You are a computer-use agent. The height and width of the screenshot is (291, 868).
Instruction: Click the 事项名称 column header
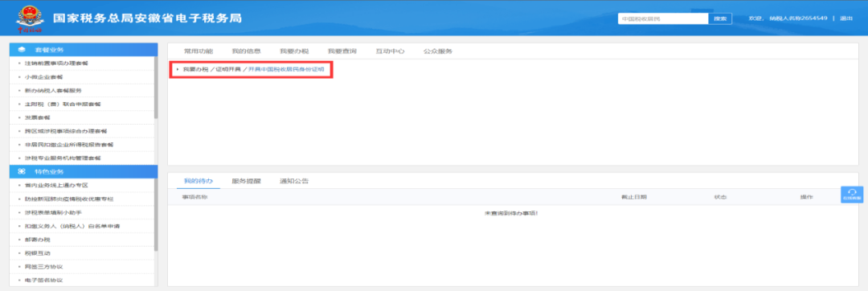(194, 197)
